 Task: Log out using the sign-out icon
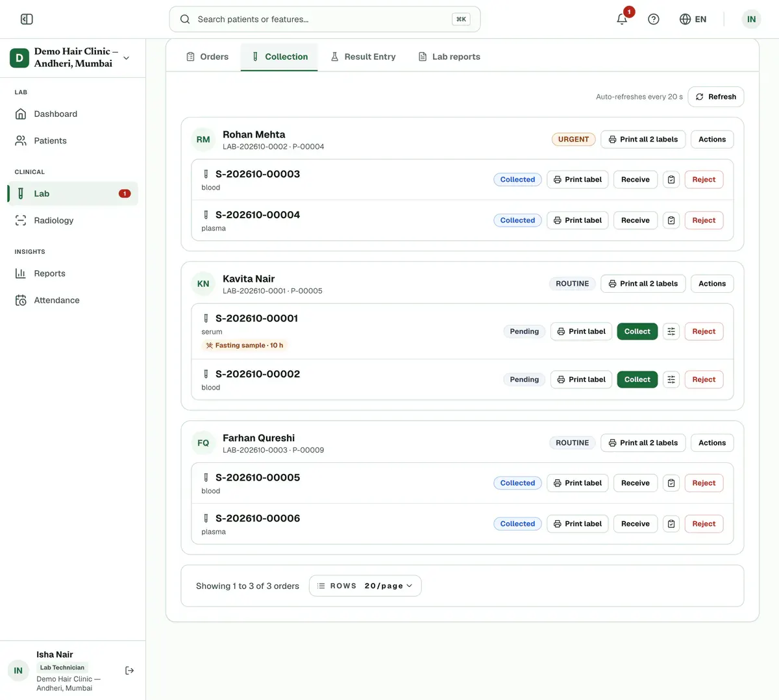(x=130, y=671)
